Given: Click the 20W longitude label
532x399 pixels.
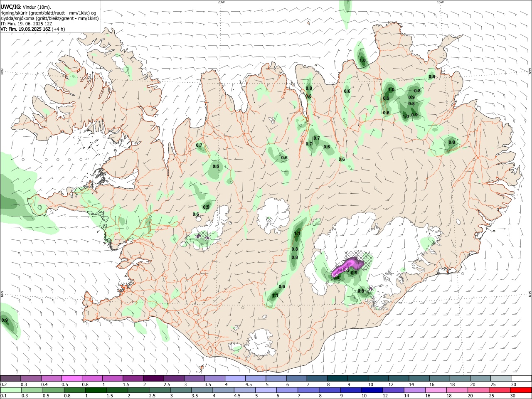Looking at the screenshot, I should [221, 2].
